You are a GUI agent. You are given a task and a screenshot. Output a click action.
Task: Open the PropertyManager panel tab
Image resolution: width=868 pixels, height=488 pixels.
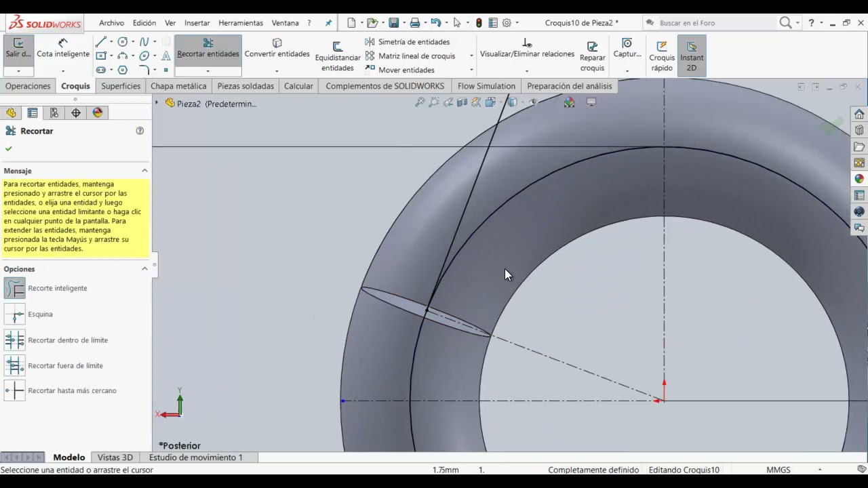[33, 113]
